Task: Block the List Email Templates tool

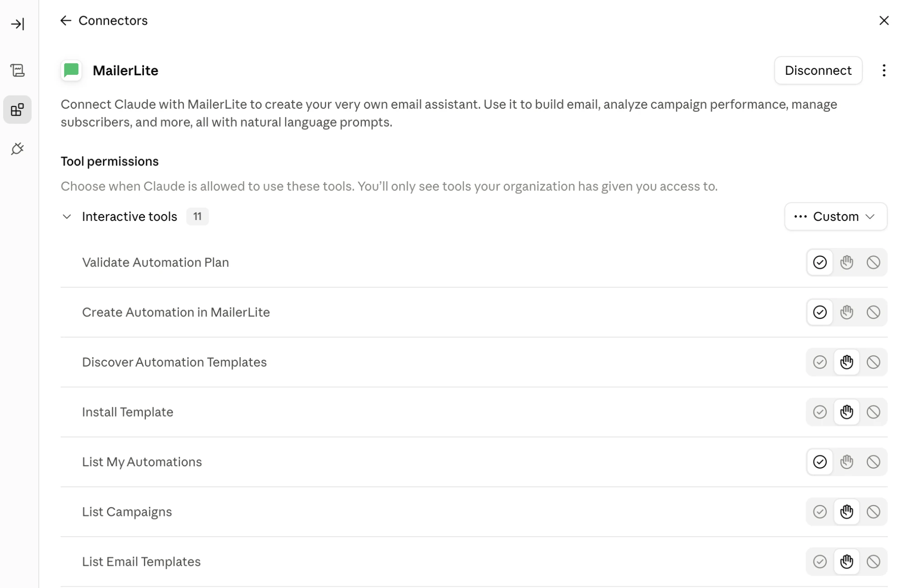Action: coord(873,562)
